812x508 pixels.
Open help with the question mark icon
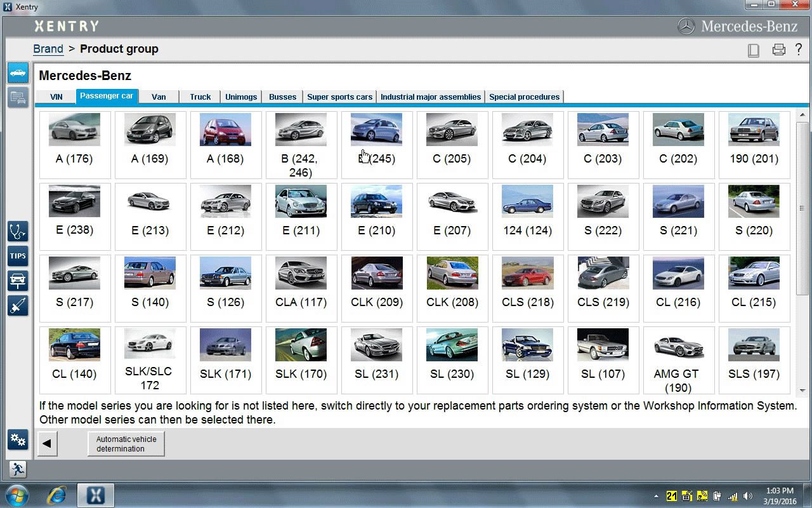coord(798,50)
